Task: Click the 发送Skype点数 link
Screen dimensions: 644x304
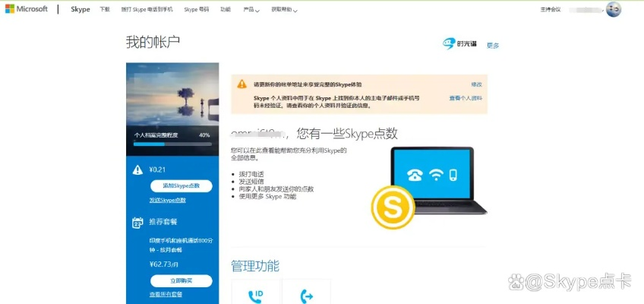Action: [x=168, y=201]
